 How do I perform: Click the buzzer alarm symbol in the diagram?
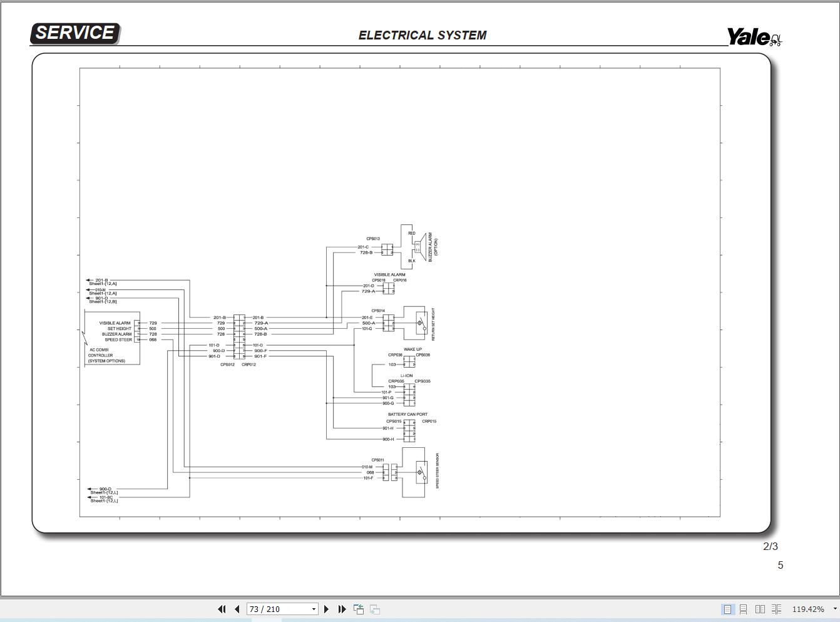pos(417,247)
